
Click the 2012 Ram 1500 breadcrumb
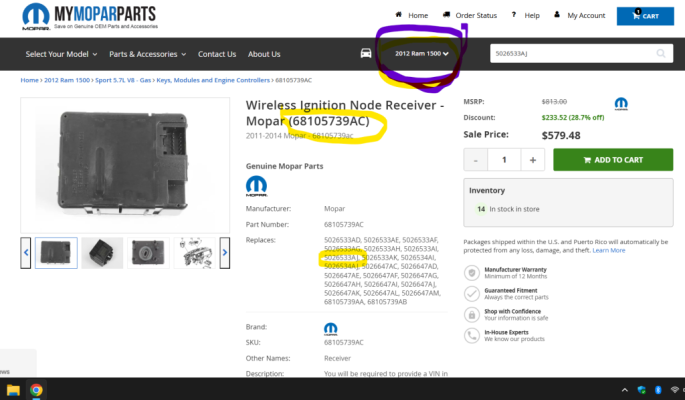coord(67,80)
